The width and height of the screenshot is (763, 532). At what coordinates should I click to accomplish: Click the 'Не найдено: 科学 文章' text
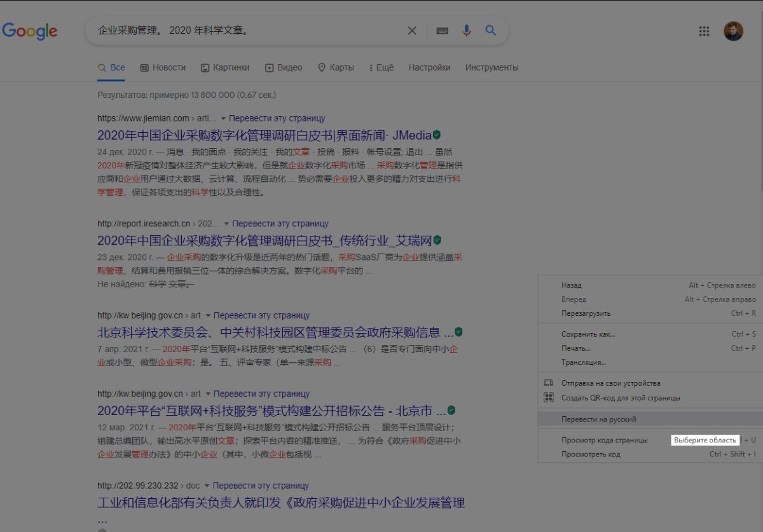click(x=146, y=283)
